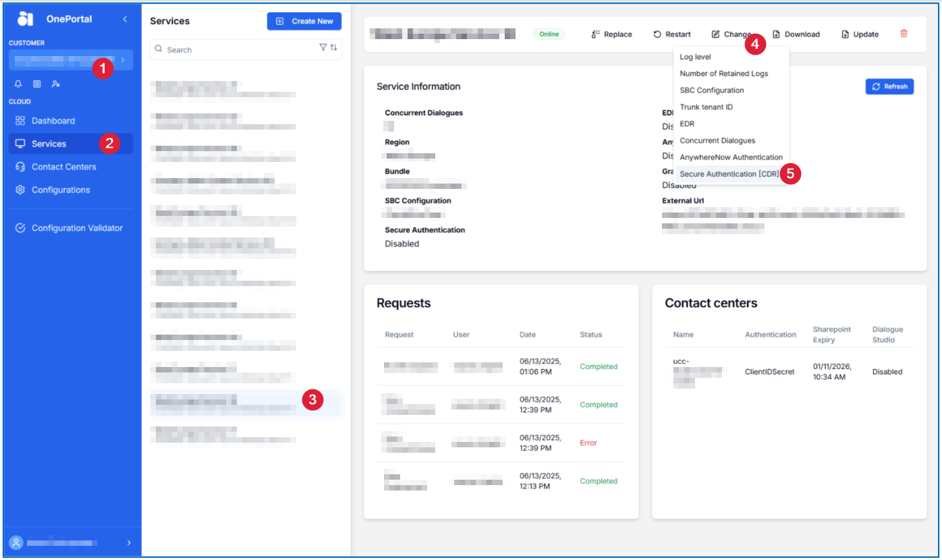Click the 01/11/2026, 10:34 AM expiry cell
942x560 pixels.
[x=832, y=372]
